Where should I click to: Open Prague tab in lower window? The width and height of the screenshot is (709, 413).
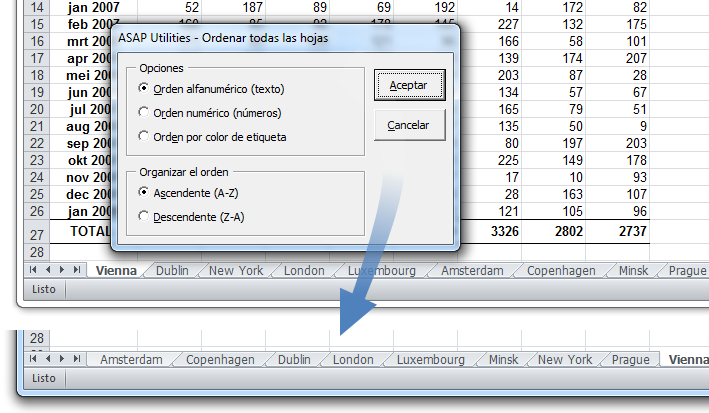630,360
